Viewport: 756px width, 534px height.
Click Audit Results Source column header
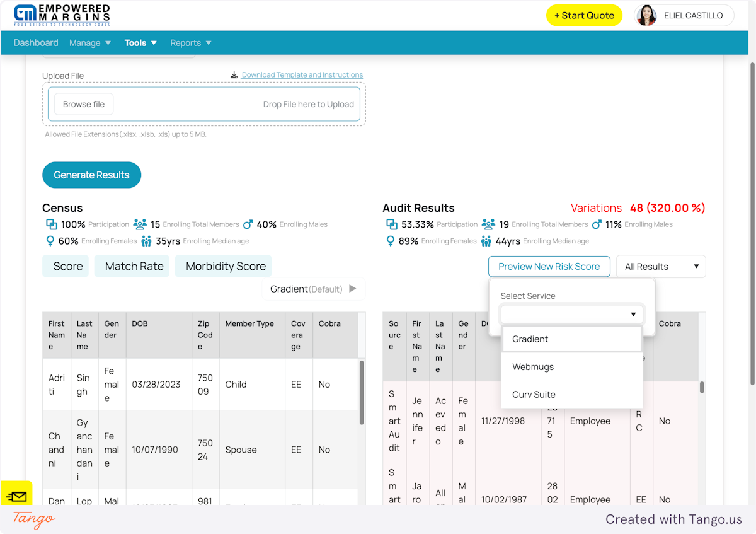point(394,347)
